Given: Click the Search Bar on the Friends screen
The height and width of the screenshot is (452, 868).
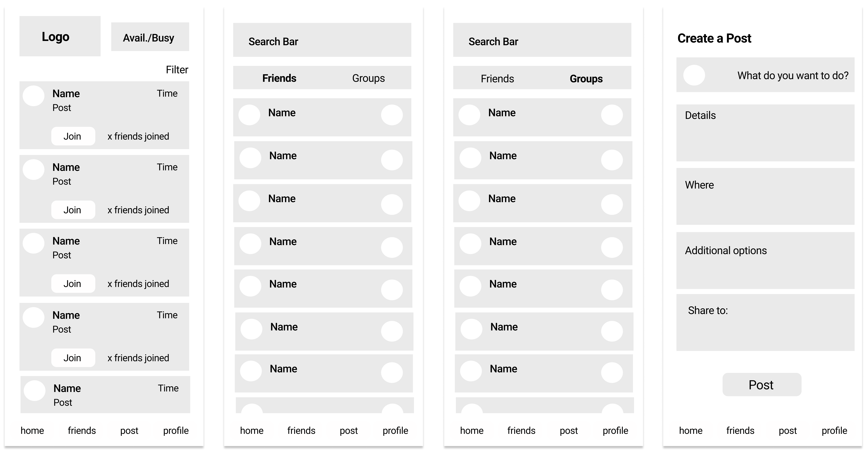Looking at the screenshot, I should [322, 40].
